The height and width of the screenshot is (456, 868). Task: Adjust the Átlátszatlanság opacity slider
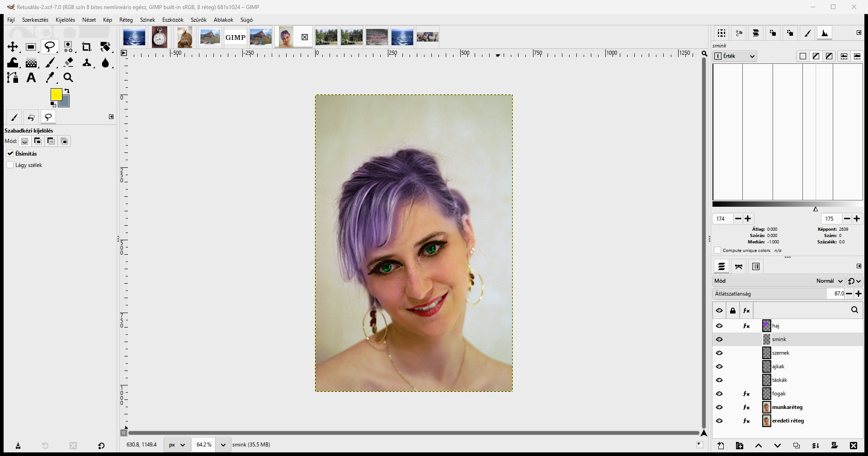(x=778, y=294)
